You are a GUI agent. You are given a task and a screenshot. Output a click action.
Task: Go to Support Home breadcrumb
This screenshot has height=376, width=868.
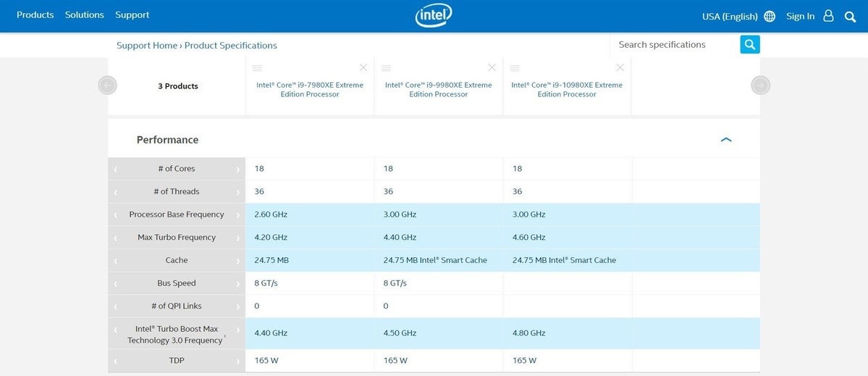(x=147, y=46)
